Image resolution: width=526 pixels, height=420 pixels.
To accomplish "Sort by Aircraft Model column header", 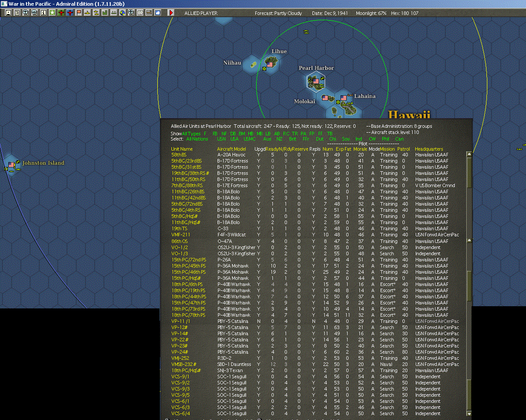I will click(232, 149).
